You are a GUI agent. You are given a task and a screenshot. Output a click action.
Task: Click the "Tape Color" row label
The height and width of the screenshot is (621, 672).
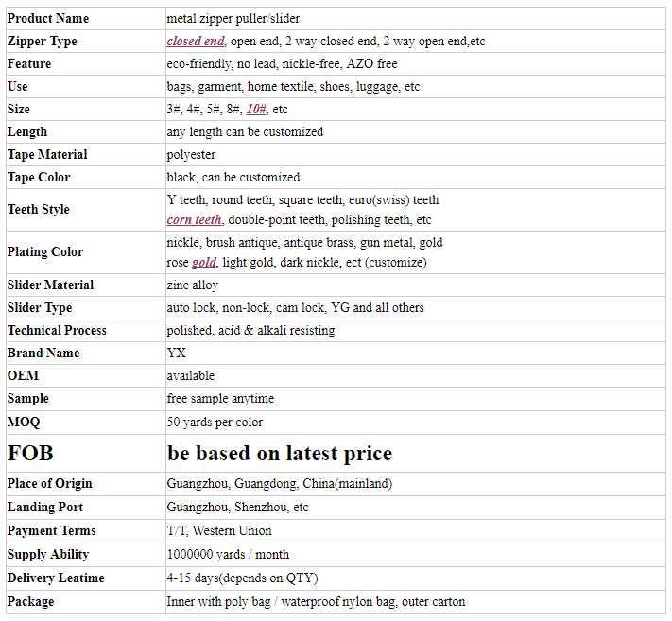[x=39, y=178]
